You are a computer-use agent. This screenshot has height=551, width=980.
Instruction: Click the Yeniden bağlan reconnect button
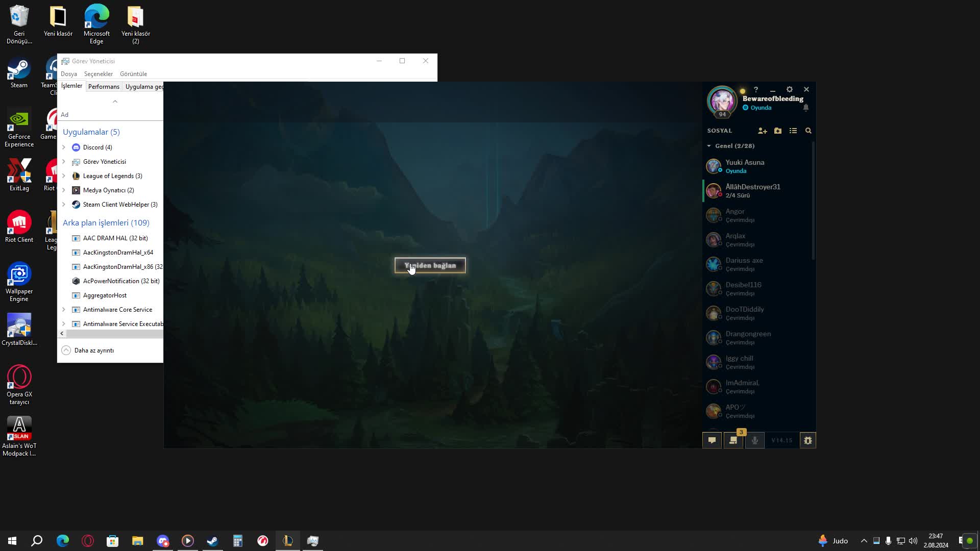pyautogui.click(x=430, y=265)
